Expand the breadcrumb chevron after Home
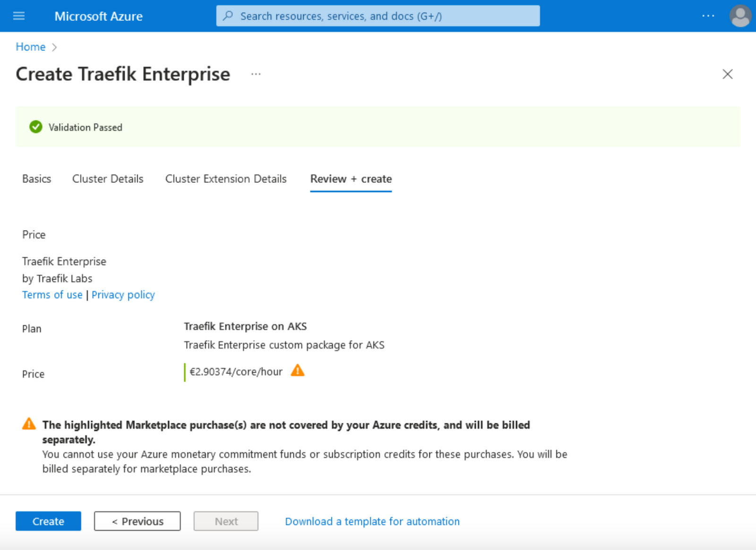This screenshot has height=550, width=756. pyautogui.click(x=55, y=47)
